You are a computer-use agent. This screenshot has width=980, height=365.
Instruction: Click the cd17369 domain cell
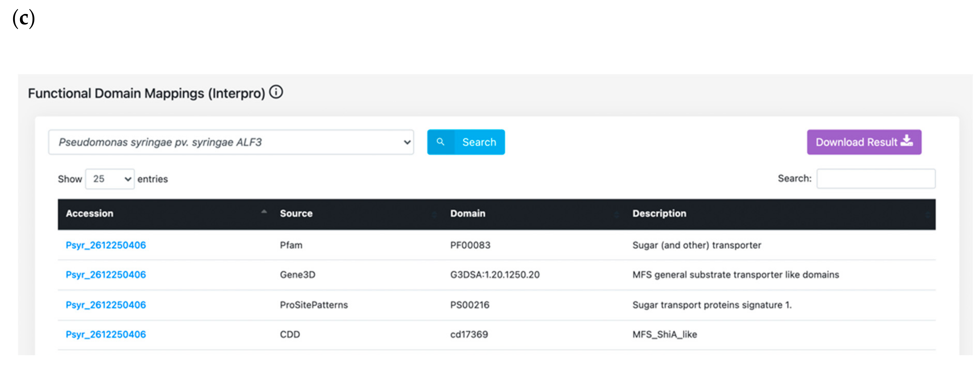(469, 335)
